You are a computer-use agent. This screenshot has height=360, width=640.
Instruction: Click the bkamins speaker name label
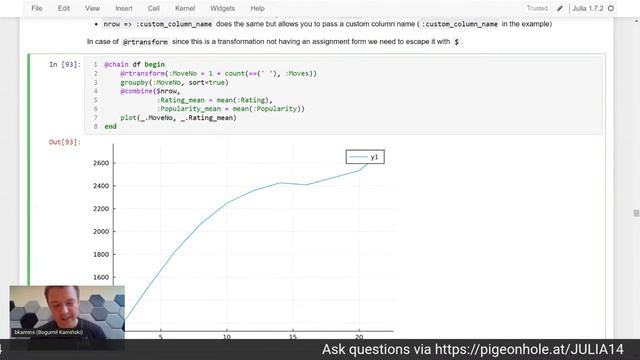[48, 332]
